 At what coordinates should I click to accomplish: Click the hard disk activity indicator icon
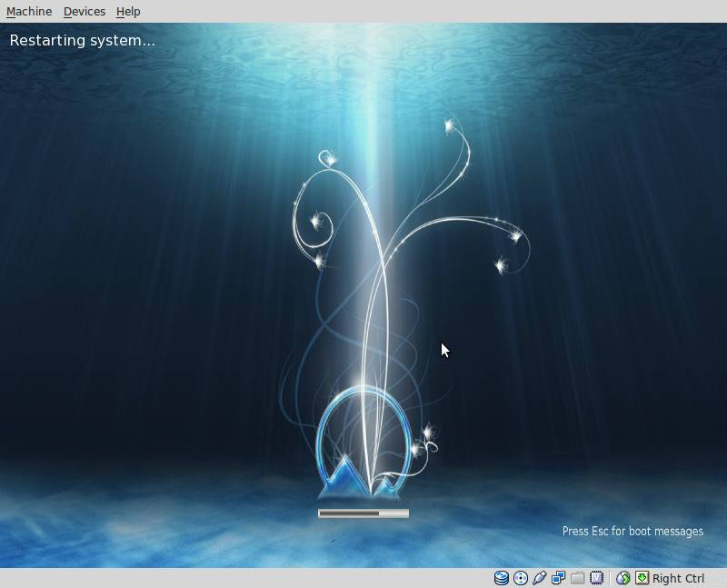click(x=502, y=578)
